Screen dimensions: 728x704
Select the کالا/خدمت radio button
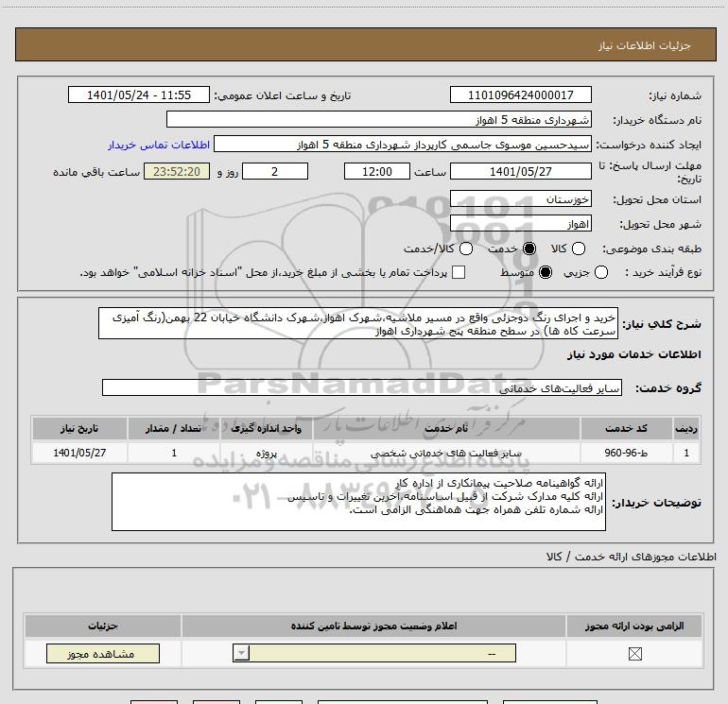pyautogui.click(x=466, y=249)
